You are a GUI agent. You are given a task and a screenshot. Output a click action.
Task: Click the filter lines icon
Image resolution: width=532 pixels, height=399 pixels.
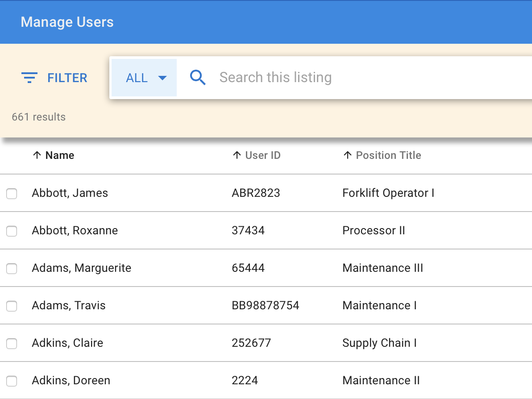point(29,78)
